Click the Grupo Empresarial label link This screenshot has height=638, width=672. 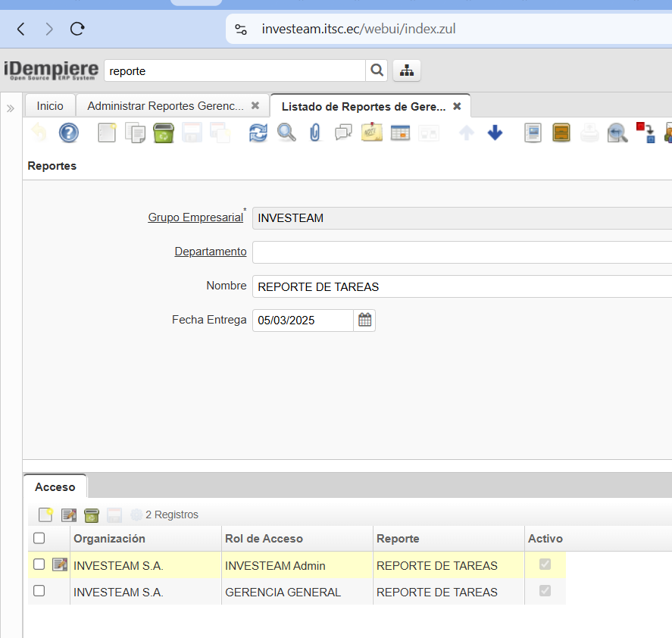pyautogui.click(x=195, y=218)
